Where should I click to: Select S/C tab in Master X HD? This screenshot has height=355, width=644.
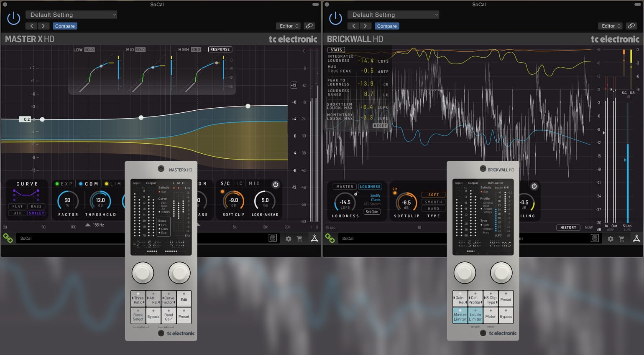click(x=225, y=183)
